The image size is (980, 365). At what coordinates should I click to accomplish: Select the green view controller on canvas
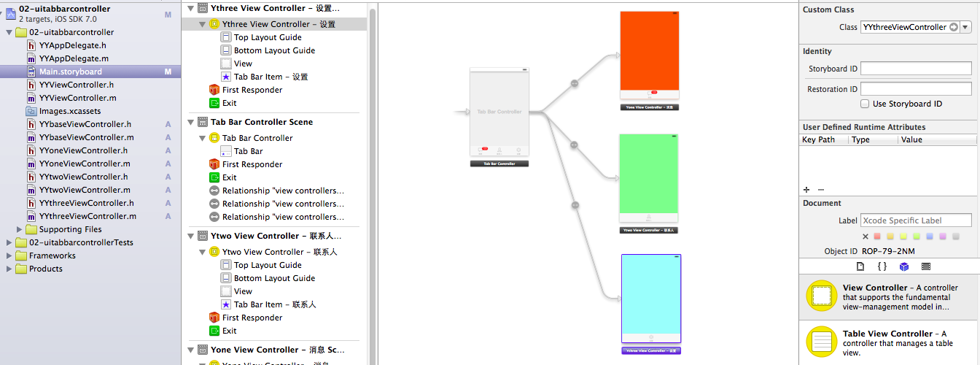pyautogui.click(x=649, y=178)
